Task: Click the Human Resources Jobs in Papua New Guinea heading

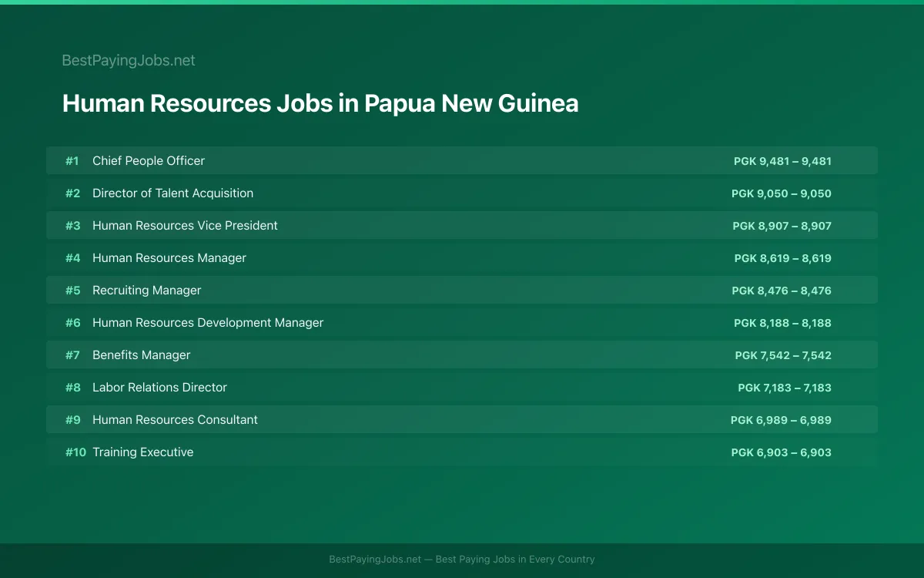Action: [320, 103]
